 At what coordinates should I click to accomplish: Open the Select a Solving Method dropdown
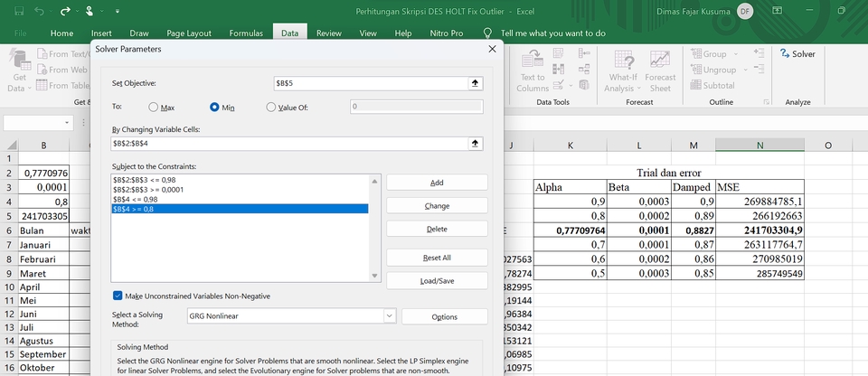(x=389, y=316)
